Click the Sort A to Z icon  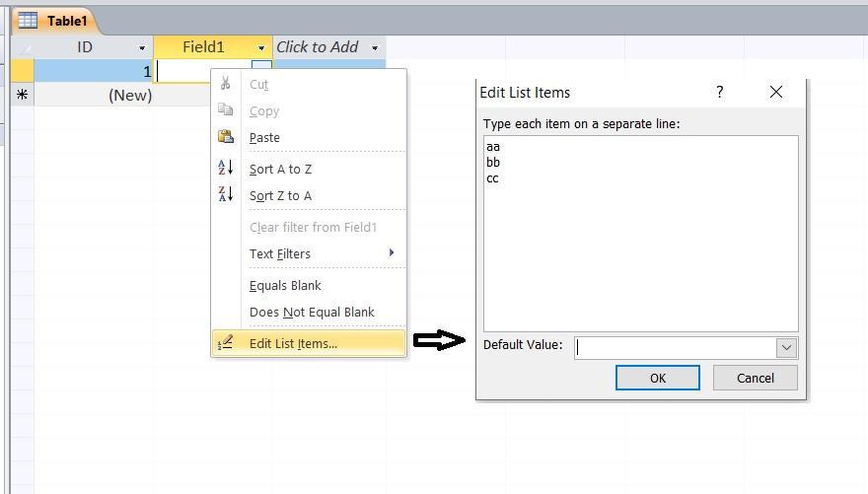[x=225, y=169]
